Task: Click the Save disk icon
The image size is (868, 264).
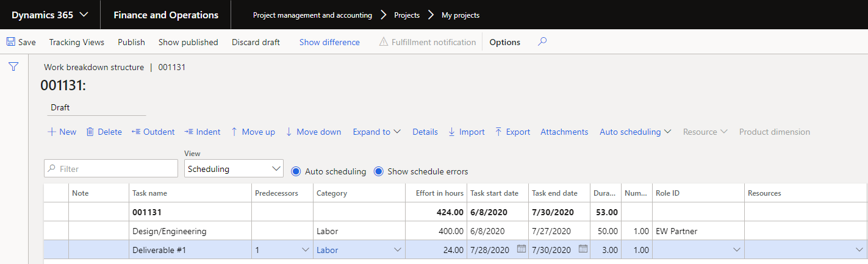Action: [x=10, y=42]
